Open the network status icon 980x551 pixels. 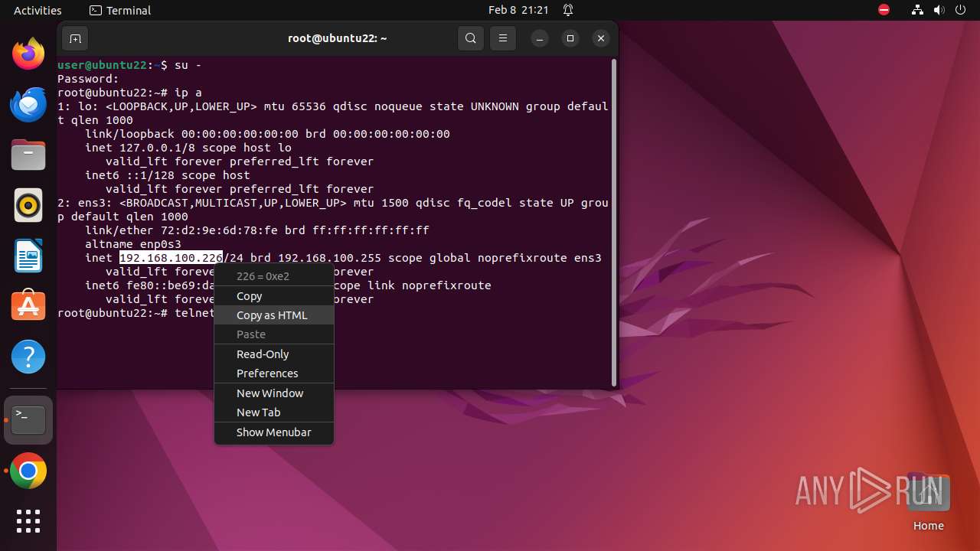(917, 10)
